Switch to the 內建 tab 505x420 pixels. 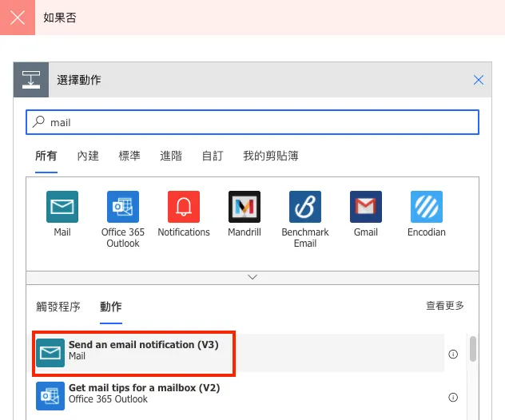[88, 156]
